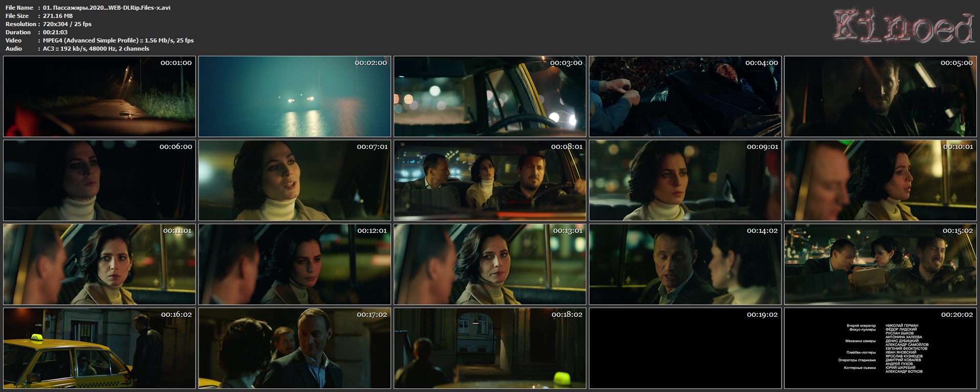Select the 00:12:01 preview frame
980x392 pixels.
[294, 264]
